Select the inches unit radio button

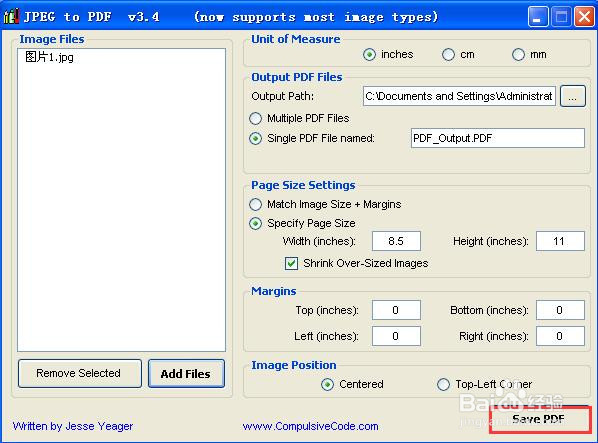click(369, 55)
